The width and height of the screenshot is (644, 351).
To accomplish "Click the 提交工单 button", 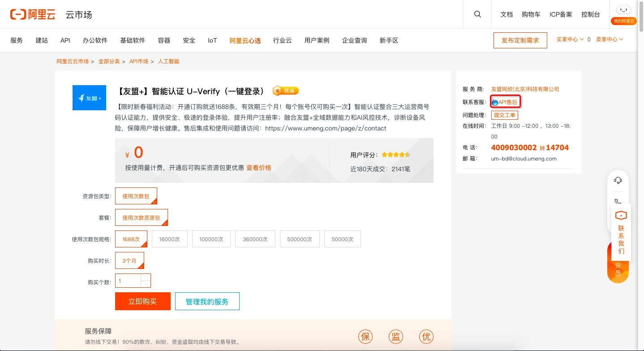I will coord(505,115).
